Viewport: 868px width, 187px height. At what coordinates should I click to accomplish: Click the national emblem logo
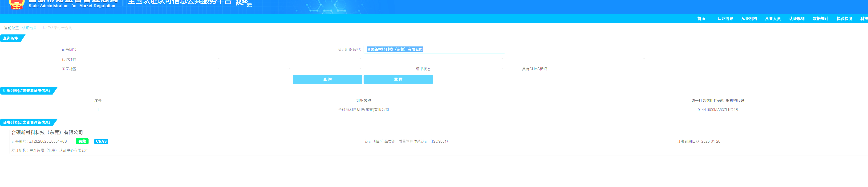coord(16,4)
